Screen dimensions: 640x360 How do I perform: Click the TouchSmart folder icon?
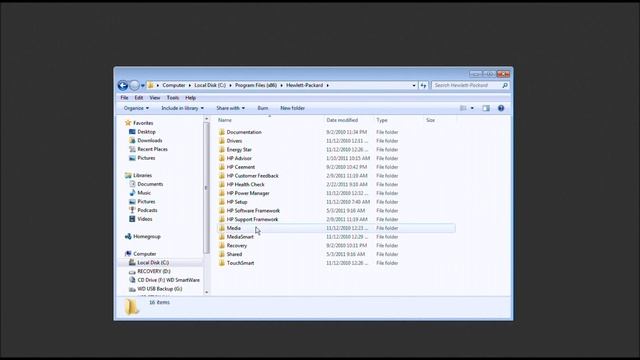pos(222,263)
